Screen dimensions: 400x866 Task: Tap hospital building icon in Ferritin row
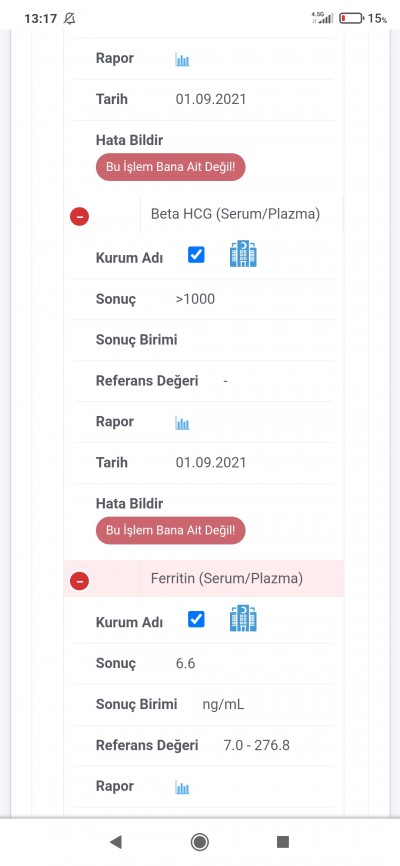243,619
